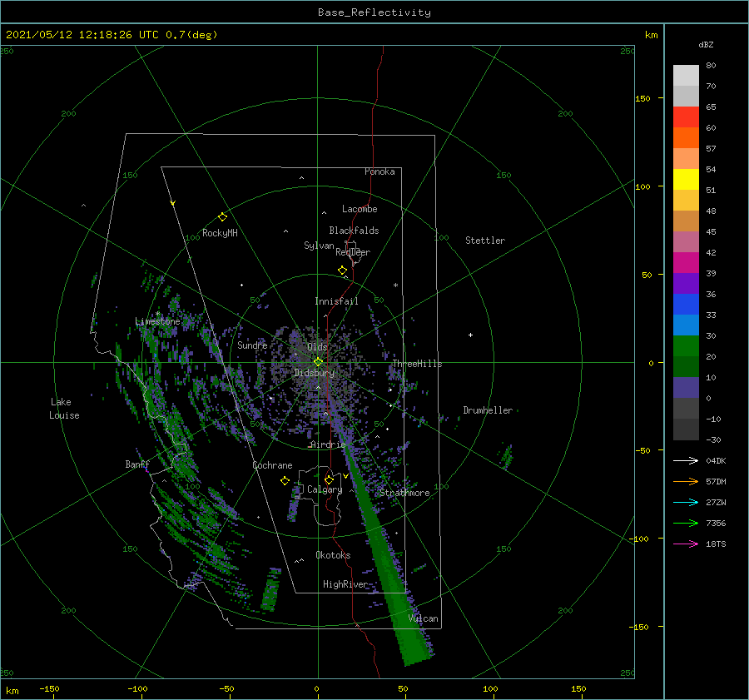This screenshot has width=749, height=700.
Task: Click the ThreeHills label
Action: click(417, 364)
